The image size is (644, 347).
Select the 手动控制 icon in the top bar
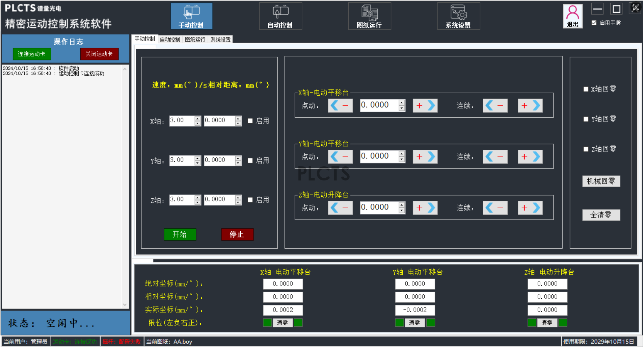(x=191, y=16)
